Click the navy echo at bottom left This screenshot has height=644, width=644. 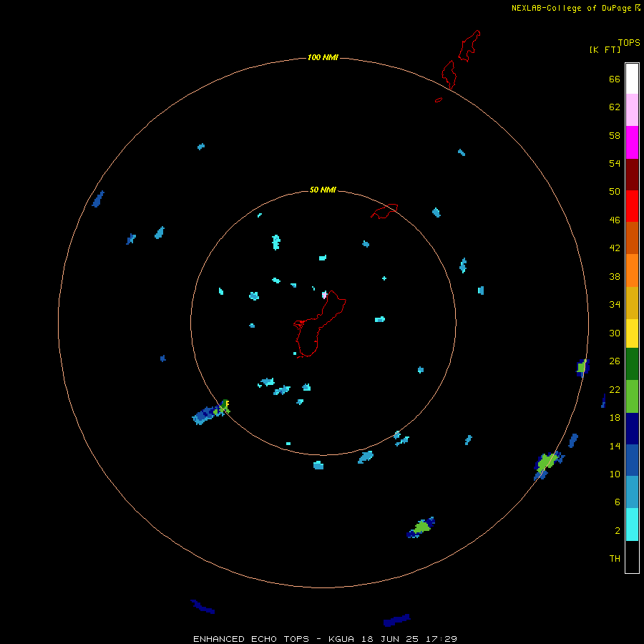(203, 607)
